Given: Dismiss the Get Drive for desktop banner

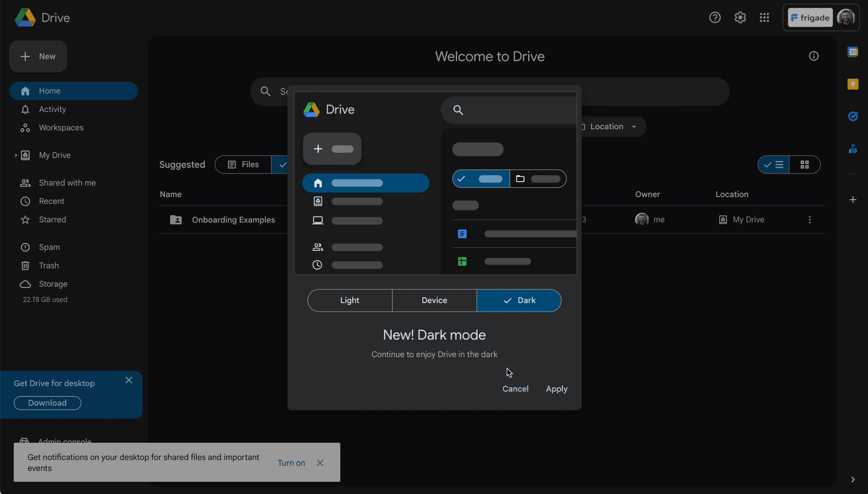Looking at the screenshot, I should point(129,381).
